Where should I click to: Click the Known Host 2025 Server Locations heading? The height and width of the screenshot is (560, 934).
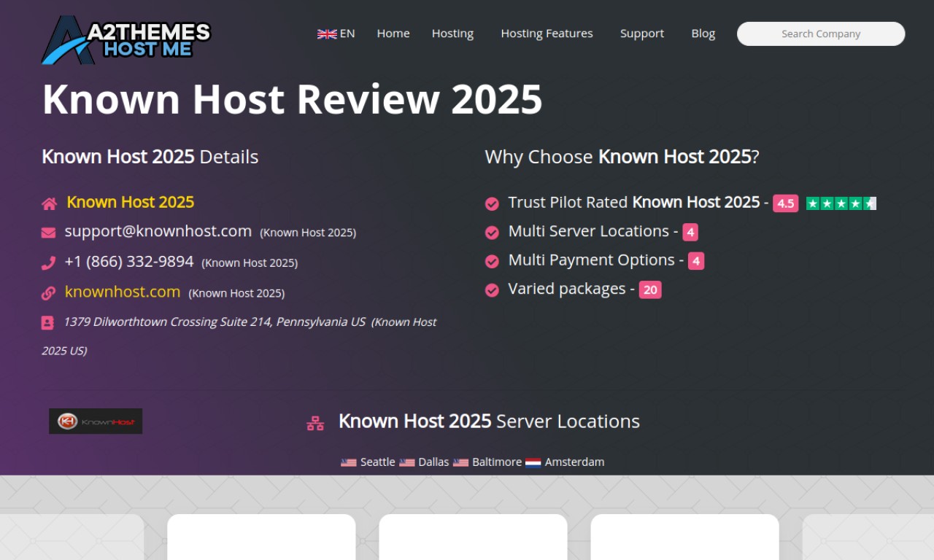[x=489, y=421]
